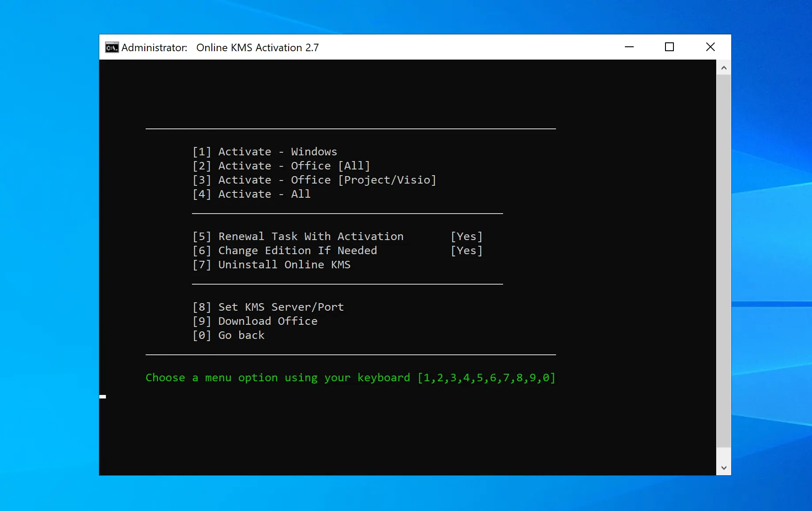Select the 'Activate - Office [All]' line

[281, 166]
